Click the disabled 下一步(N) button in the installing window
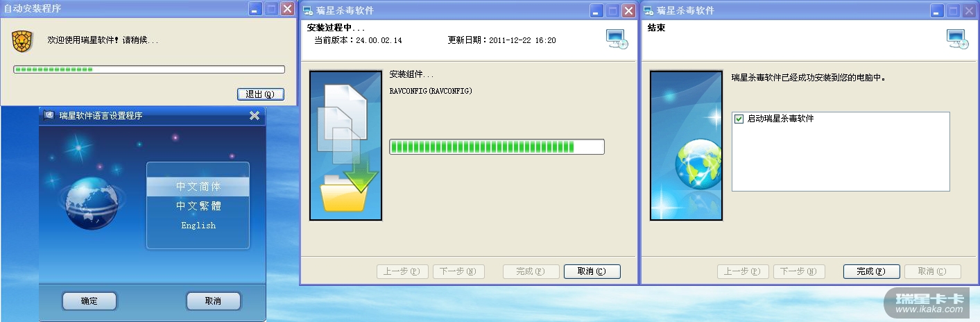The image size is (980, 322). coord(458,271)
